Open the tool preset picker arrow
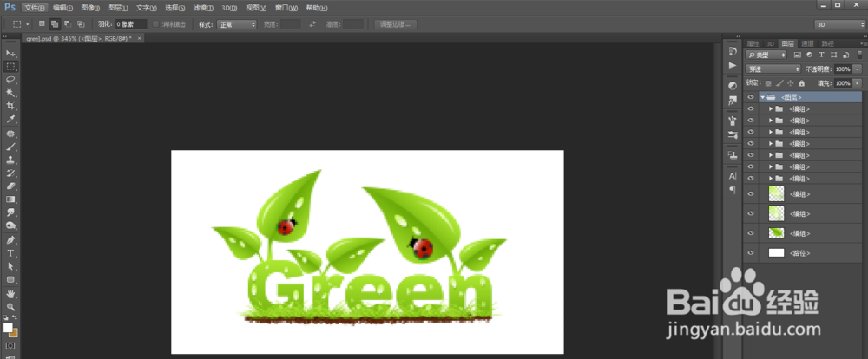This screenshot has width=868, height=359. tap(28, 24)
